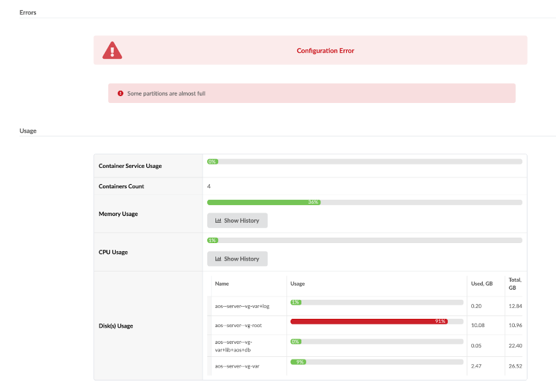556x392 pixels.
Task: Click the Errors section heading
Action: point(28,12)
